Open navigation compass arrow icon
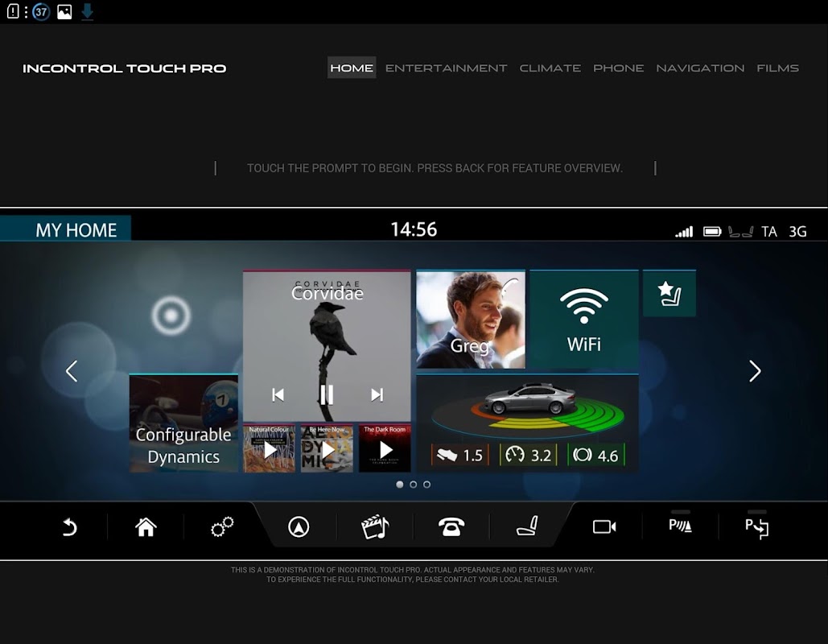 (x=299, y=526)
